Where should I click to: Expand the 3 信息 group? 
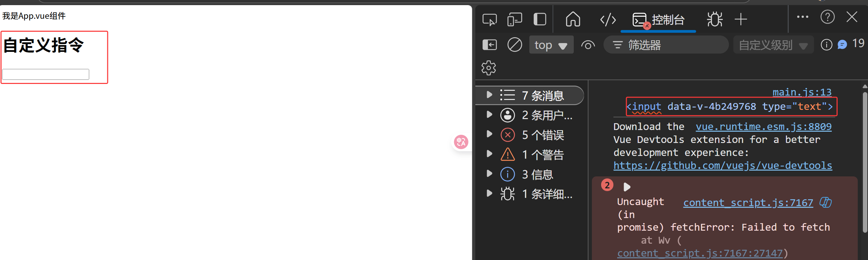pyautogui.click(x=489, y=174)
